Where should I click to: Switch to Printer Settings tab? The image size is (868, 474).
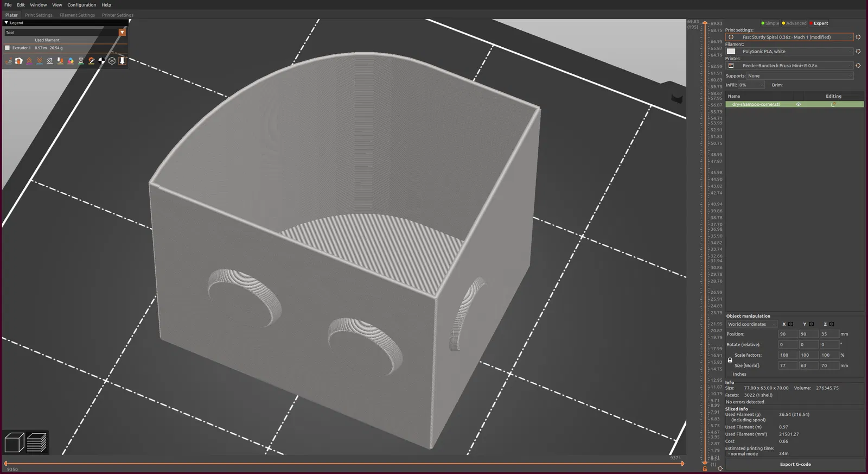(x=117, y=15)
